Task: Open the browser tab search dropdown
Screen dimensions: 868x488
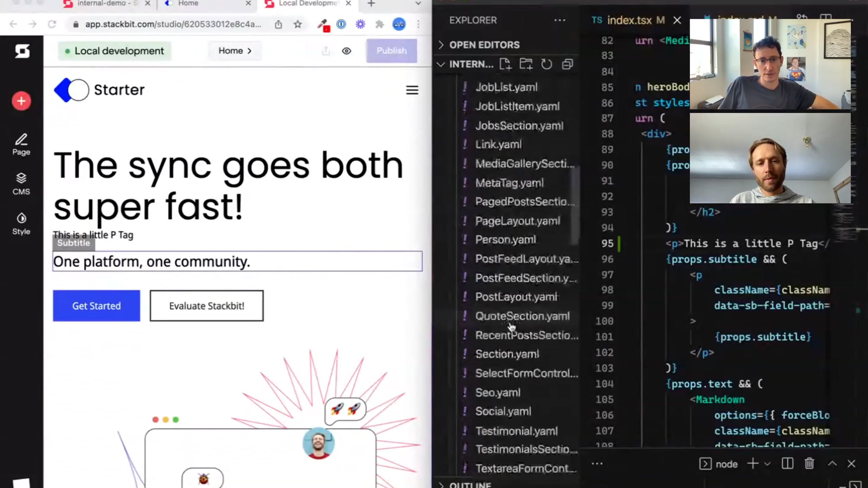Action: pos(418,4)
